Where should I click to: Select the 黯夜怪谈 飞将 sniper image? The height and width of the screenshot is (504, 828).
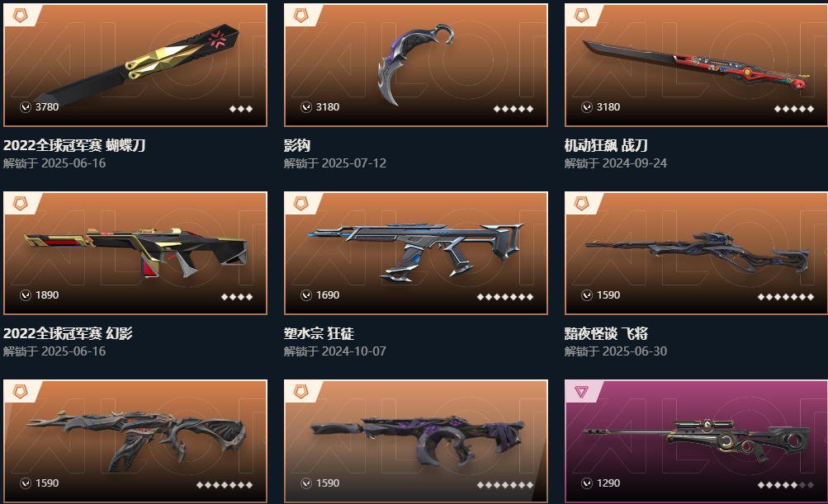click(696, 252)
